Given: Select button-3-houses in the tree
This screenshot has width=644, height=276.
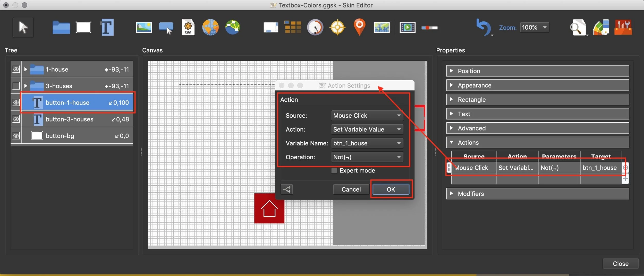Looking at the screenshot, I should (x=77, y=119).
